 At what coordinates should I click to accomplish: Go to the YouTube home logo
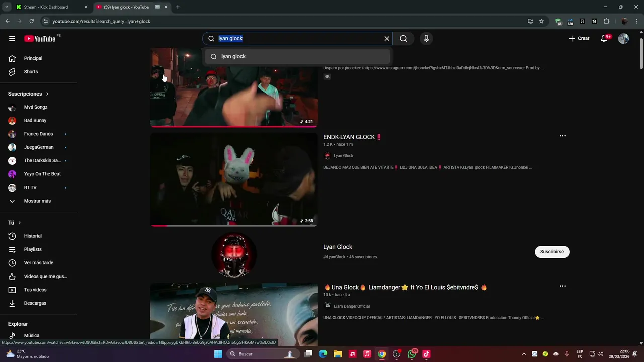(x=40, y=39)
